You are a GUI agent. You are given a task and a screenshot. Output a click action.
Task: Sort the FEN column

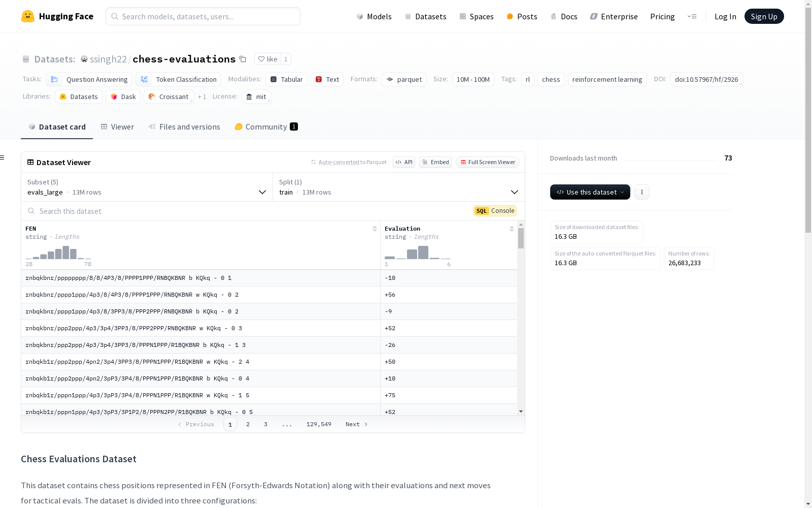tap(375, 229)
